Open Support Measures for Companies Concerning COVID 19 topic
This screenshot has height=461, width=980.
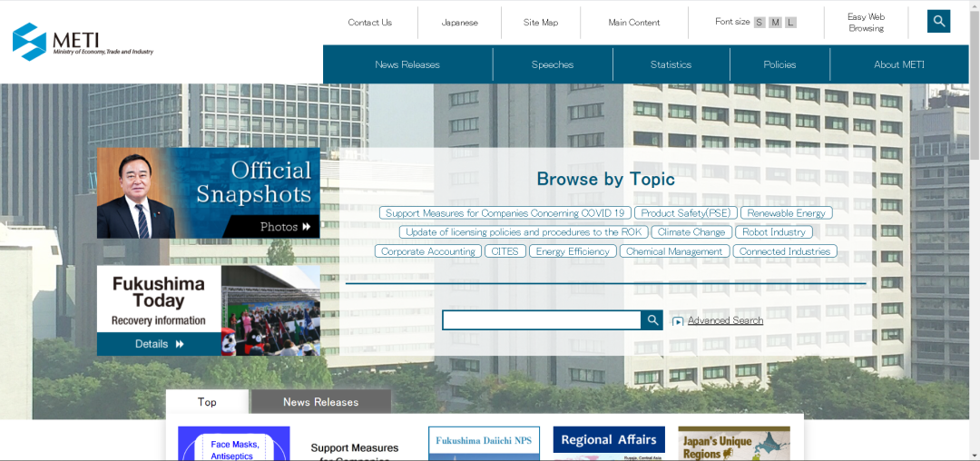point(505,213)
